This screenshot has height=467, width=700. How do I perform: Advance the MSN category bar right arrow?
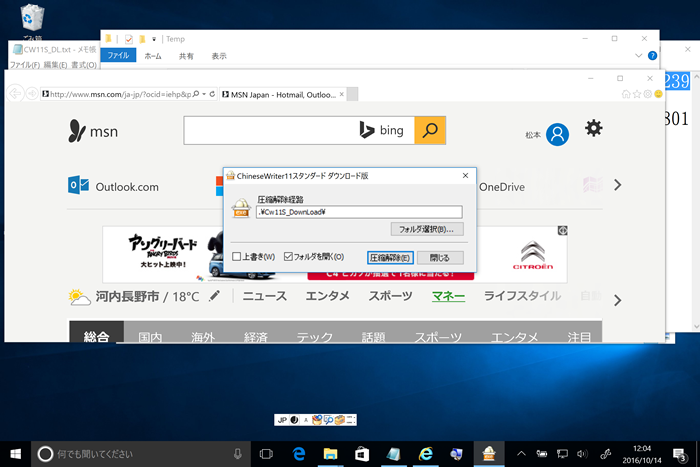point(617,300)
